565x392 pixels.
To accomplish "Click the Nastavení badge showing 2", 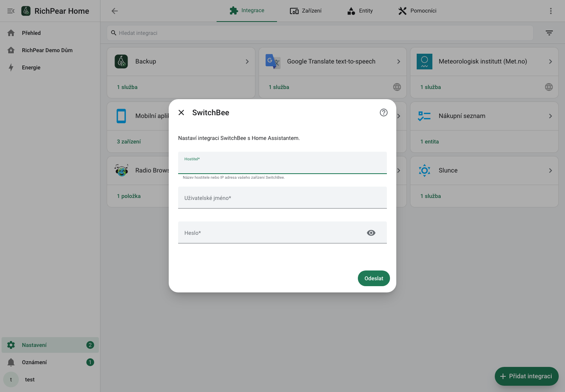I will tap(90, 345).
